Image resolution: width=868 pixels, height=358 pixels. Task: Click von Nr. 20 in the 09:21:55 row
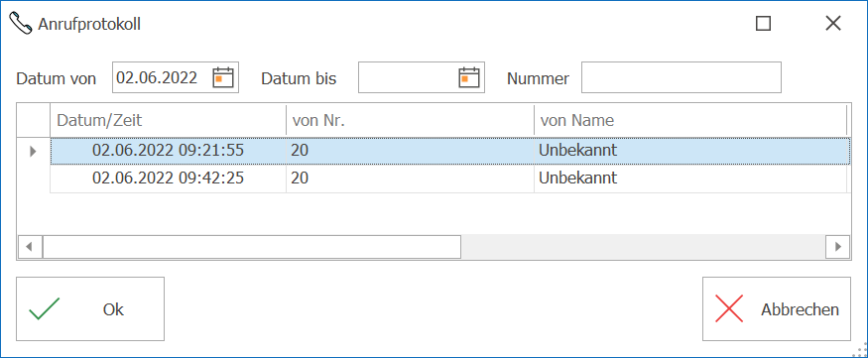click(x=300, y=151)
